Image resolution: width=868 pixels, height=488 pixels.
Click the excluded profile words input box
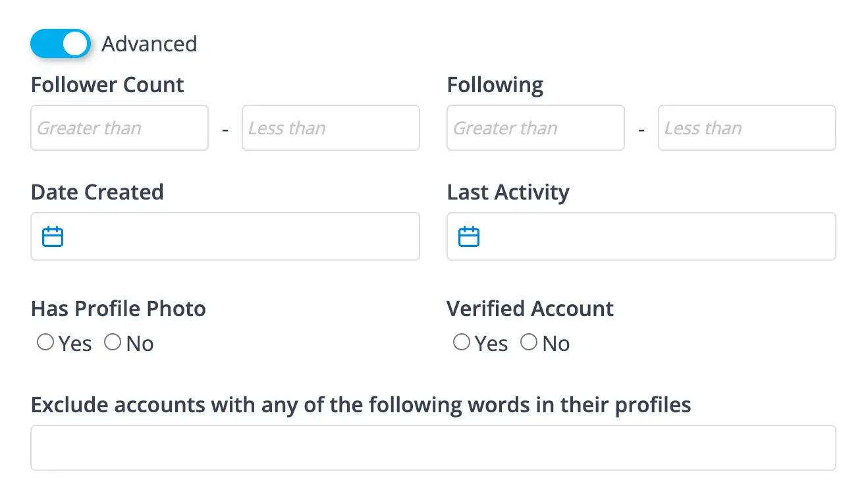click(x=434, y=447)
